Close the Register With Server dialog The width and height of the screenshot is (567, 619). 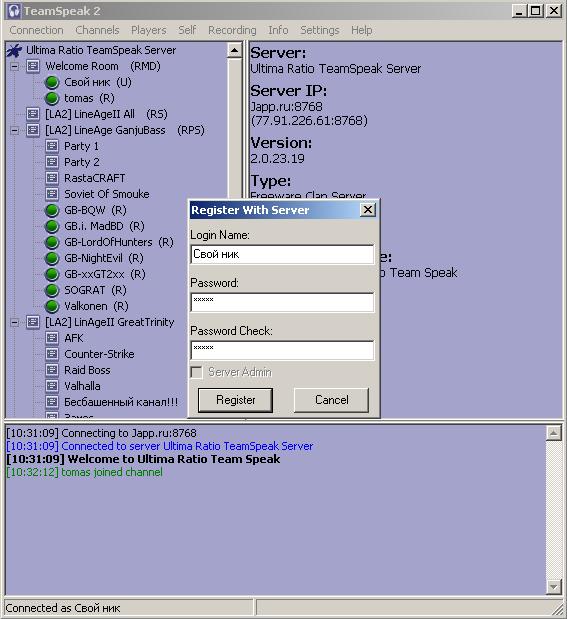368,210
